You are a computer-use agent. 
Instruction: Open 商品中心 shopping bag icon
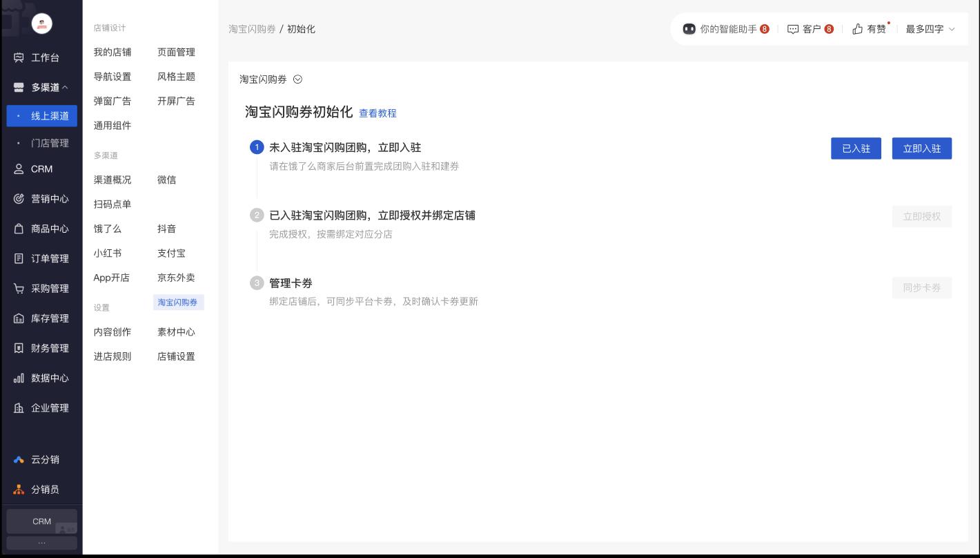click(x=19, y=229)
